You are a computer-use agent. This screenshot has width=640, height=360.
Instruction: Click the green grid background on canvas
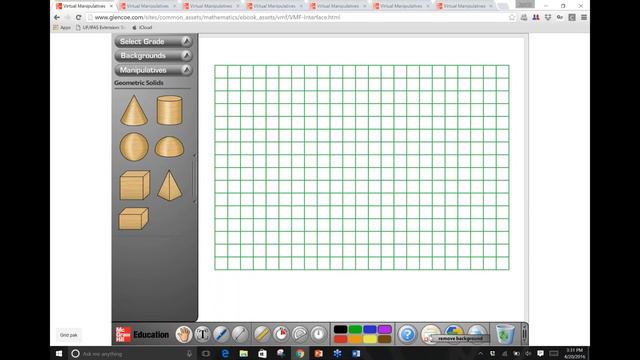[x=362, y=167]
